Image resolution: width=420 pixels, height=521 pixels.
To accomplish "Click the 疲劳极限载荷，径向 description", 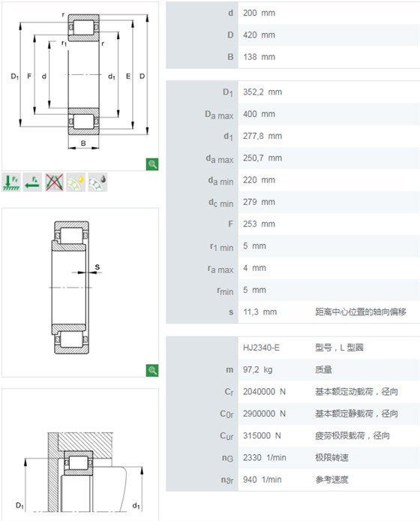I will click(352, 435).
